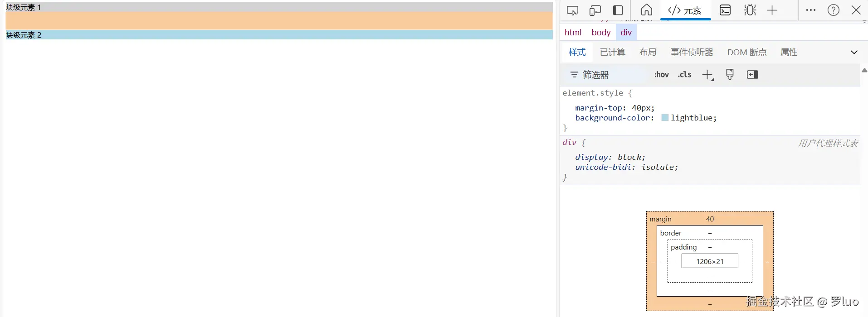This screenshot has height=317, width=868.
Task: Toggle the DevTools sidebar dock icon
Action: point(618,10)
